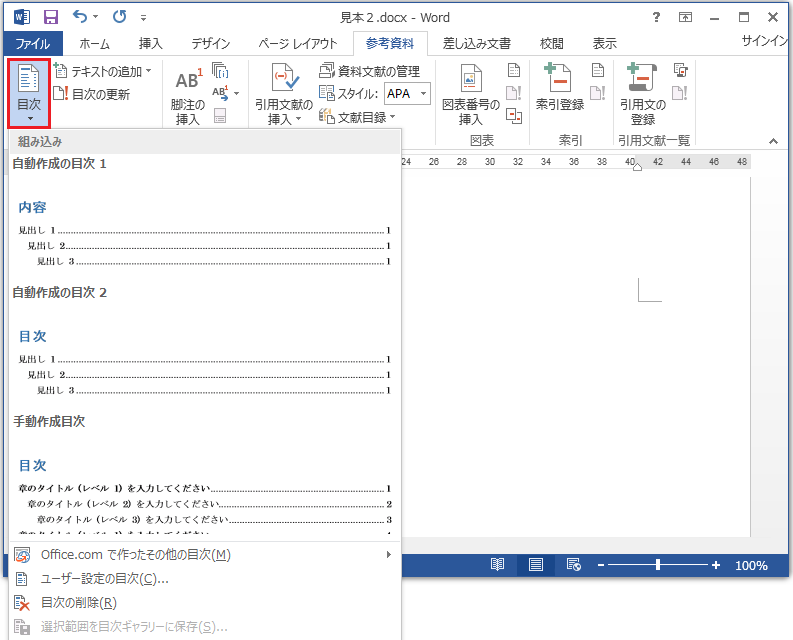Image resolution: width=793 pixels, height=640 pixels.
Task: Click 資料文献の管理 button
Action: point(369,72)
